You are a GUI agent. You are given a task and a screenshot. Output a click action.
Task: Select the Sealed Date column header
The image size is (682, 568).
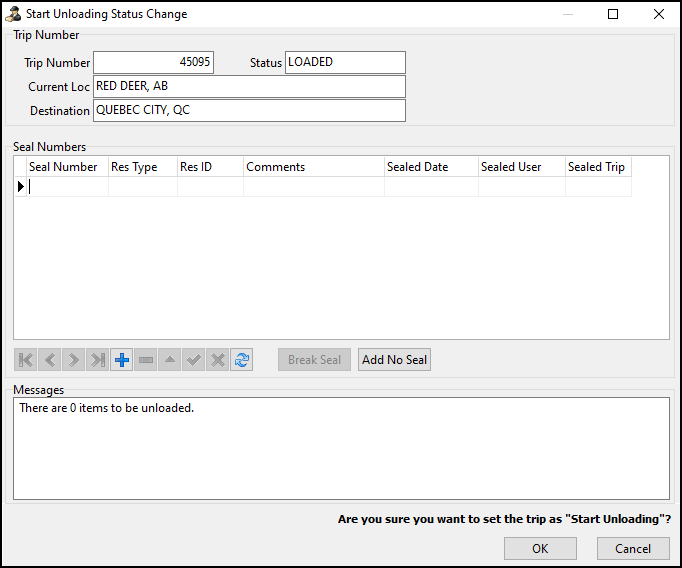431,167
